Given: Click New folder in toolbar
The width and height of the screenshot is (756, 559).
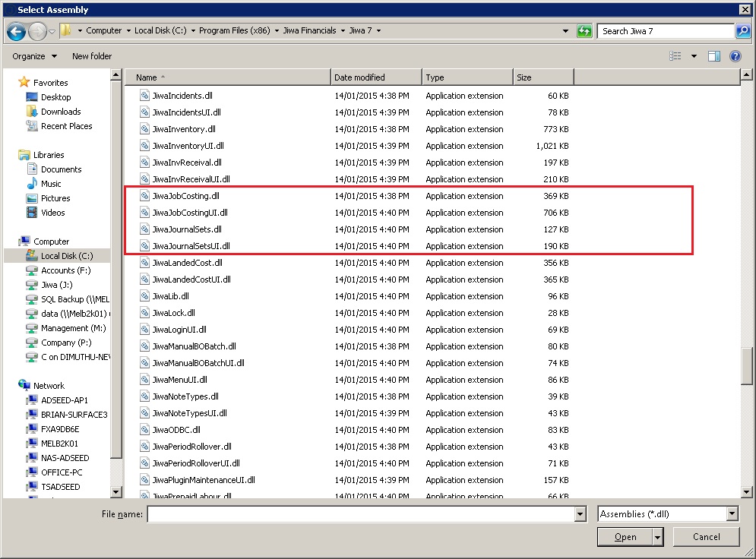Looking at the screenshot, I should pos(92,56).
